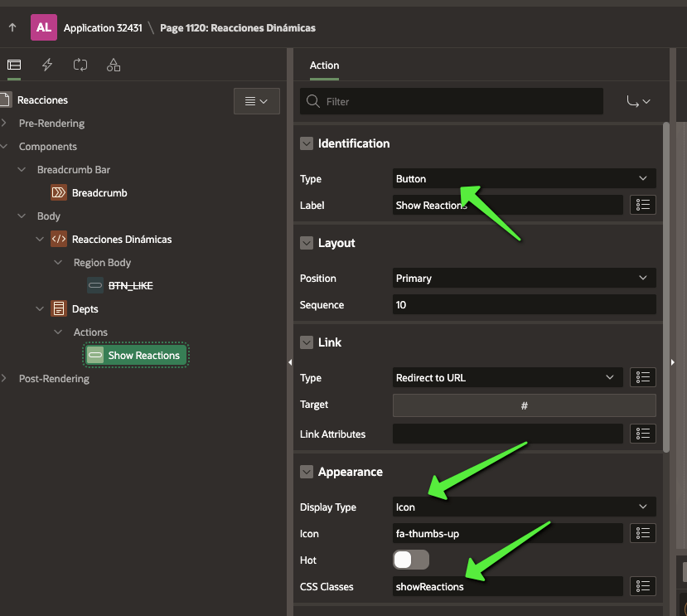Collapse the Identification section
687x616 pixels.
pyautogui.click(x=307, y=143)
